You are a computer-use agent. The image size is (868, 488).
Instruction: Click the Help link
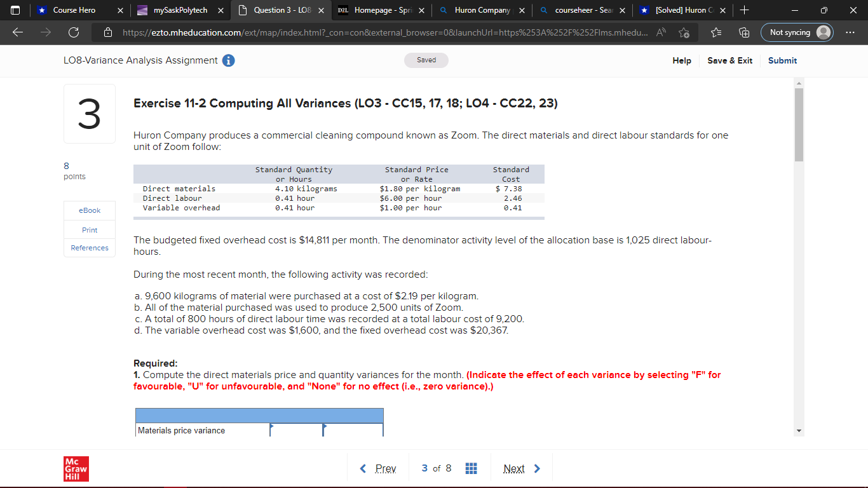point(682,60)
